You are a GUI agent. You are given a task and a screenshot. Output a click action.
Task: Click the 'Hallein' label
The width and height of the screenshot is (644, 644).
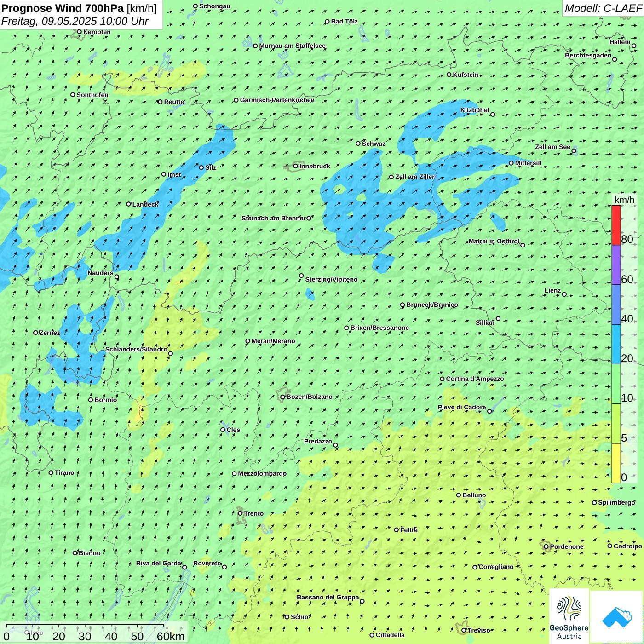tap(620, 42)
